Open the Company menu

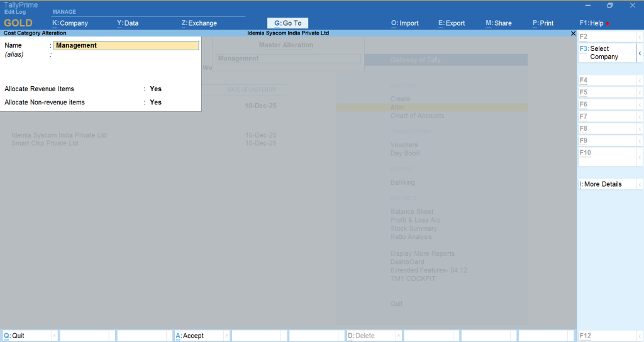[x=70, y=23]
